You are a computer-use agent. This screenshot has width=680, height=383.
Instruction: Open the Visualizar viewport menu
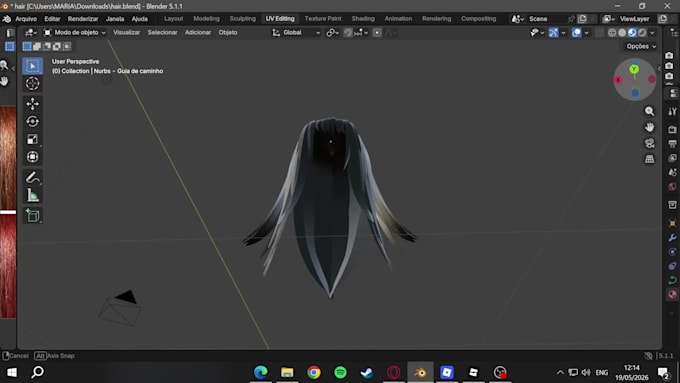[x=127, y=33]
